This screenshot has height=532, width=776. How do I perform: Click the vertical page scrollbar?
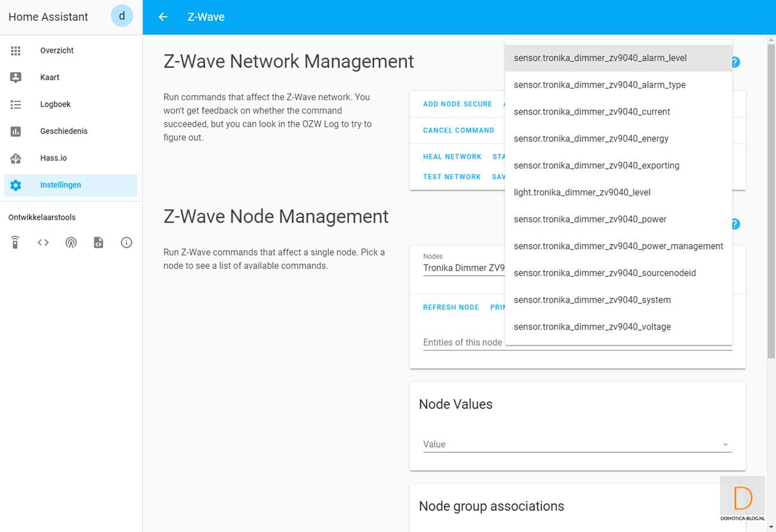tap(771, 197)
